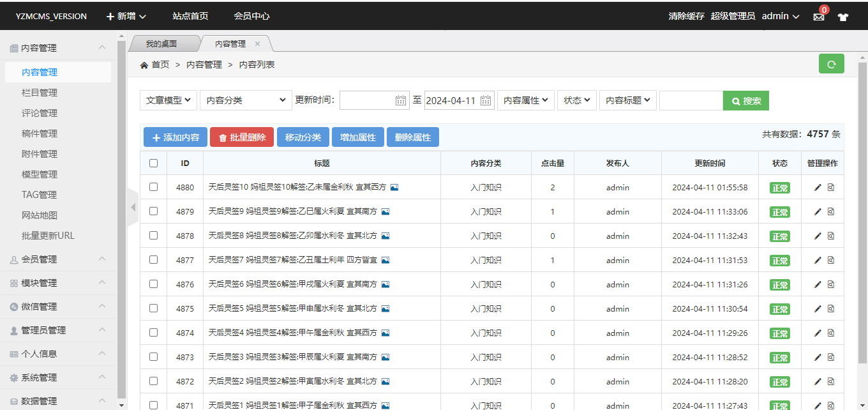Check the row checkbox for ID 4875
The image size is (868, 410).
(153, 308)
